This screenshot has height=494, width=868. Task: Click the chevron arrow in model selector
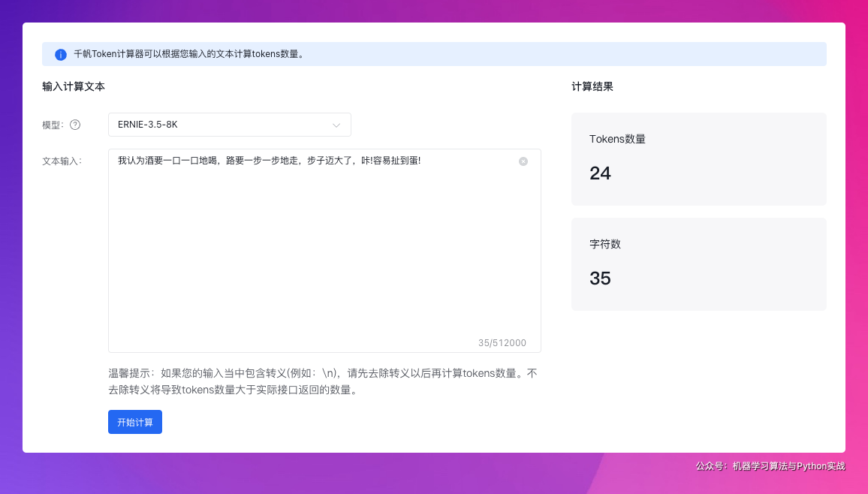336,125
